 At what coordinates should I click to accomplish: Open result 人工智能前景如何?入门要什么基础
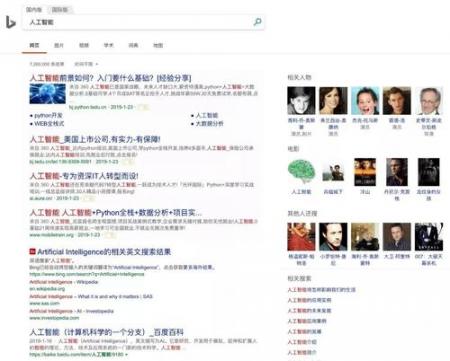tap(110, 78)
